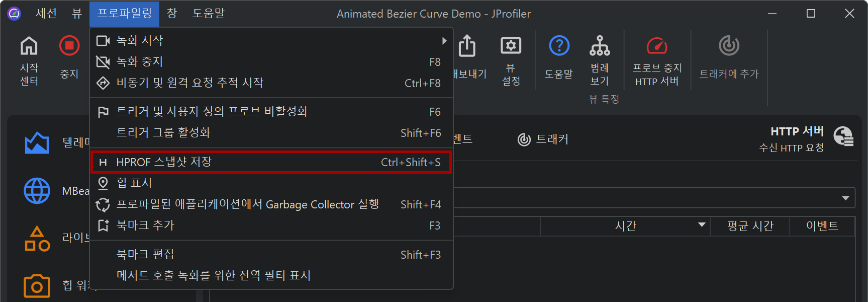Open the wide combo box dropdown arrow
This screenshot has width=868, height=302.
[845, 198]
